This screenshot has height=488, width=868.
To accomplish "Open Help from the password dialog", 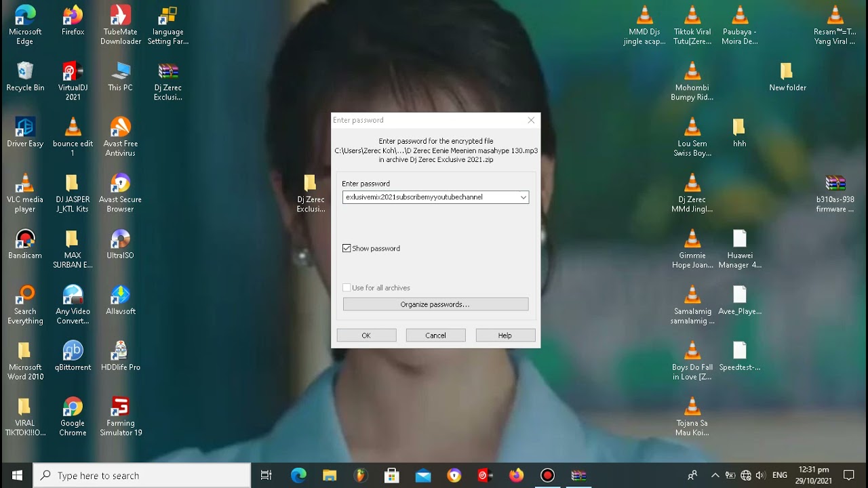I will (x=505, y=335).
